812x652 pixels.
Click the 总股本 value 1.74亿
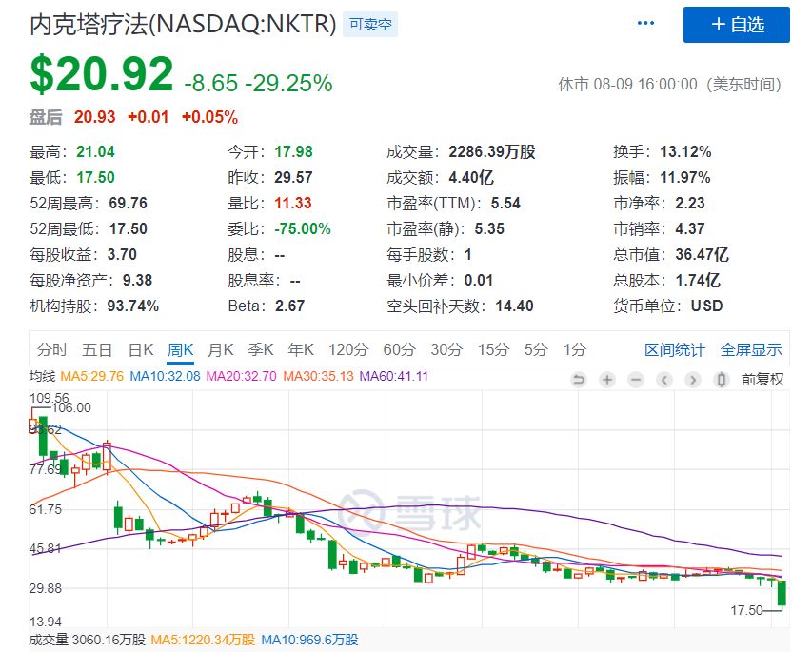pyautogui.click(x=698, y=280)
